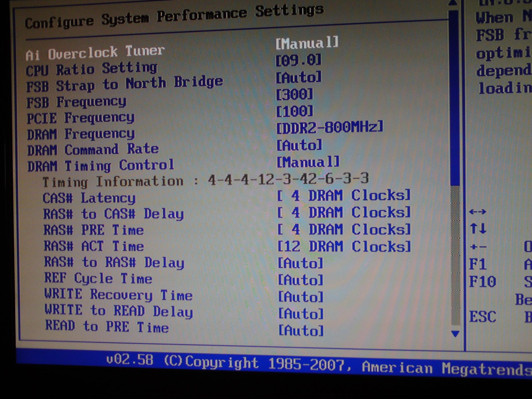Screen dimensions: 532x399
Task: Click the scrollbar up arrow at top
Action: (453, 3)
